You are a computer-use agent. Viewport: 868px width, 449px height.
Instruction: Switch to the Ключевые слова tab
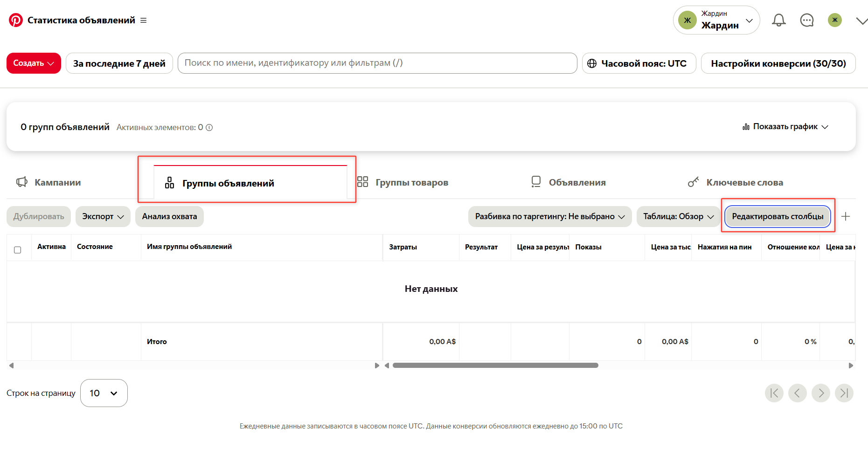coord(736,182)
